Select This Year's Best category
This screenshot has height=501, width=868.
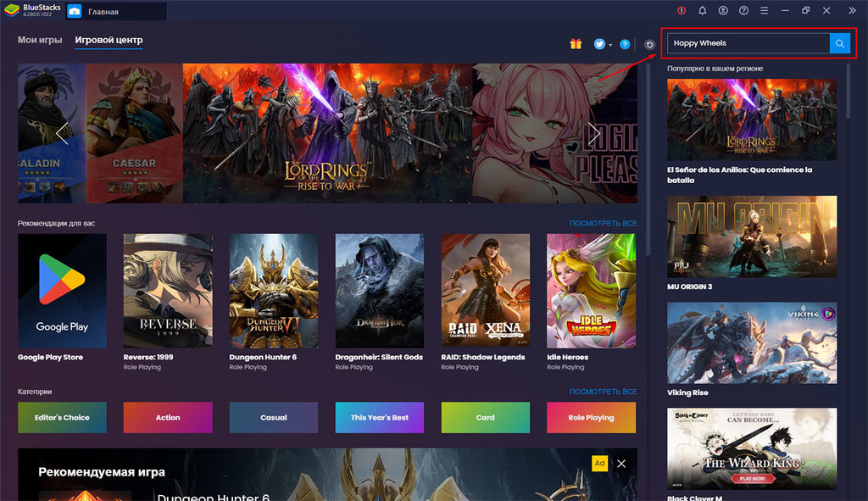tap(379, 417)
